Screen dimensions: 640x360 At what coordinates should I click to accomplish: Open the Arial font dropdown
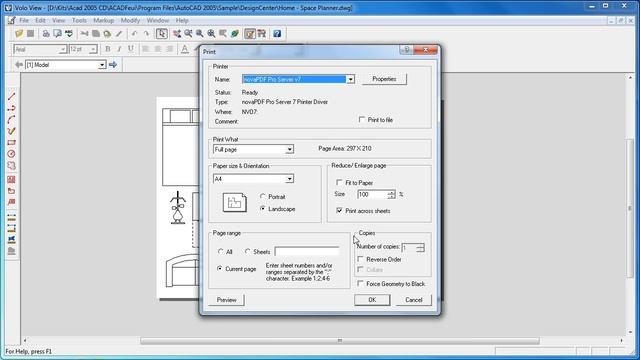point(62,49)
